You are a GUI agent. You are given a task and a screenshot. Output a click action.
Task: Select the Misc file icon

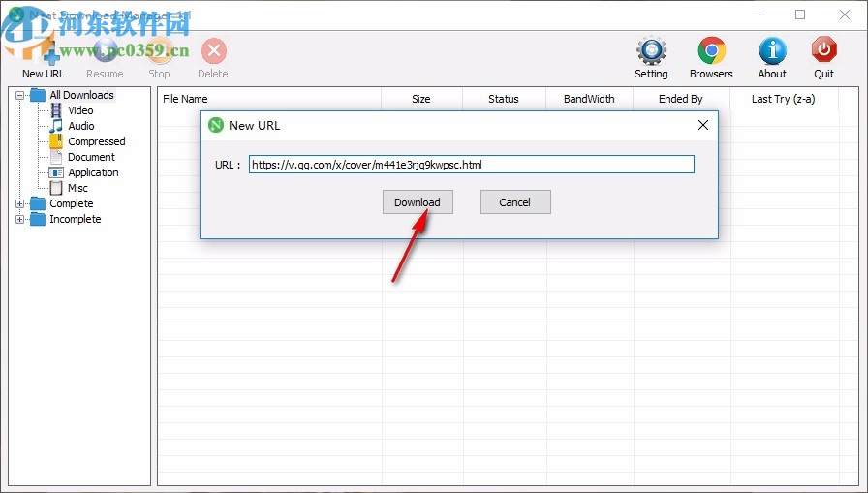pyautogui.click(x=56, y=188)
